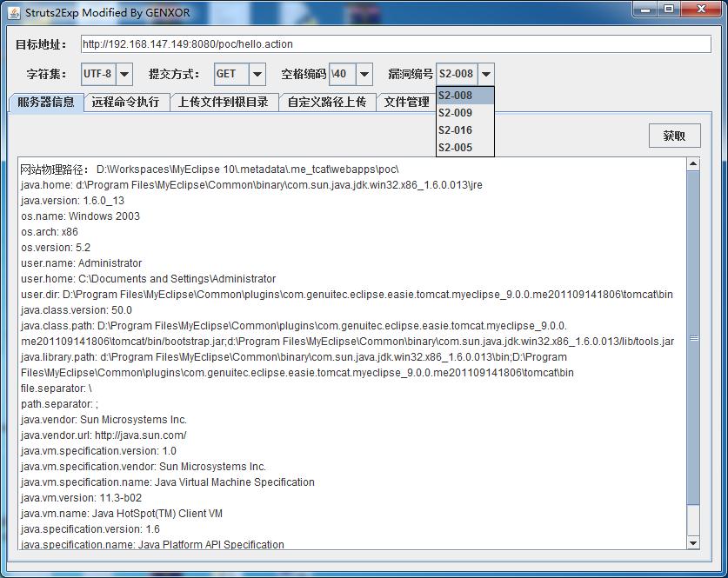The width and height of the screenshot is (728, 578).
Task: Click the java.vm.name HotSpot line
Action: (122, 514)
